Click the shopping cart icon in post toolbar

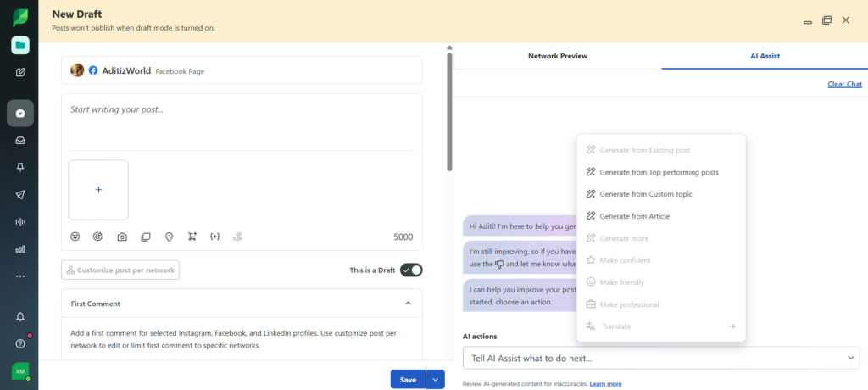click(x=192, y=237)
